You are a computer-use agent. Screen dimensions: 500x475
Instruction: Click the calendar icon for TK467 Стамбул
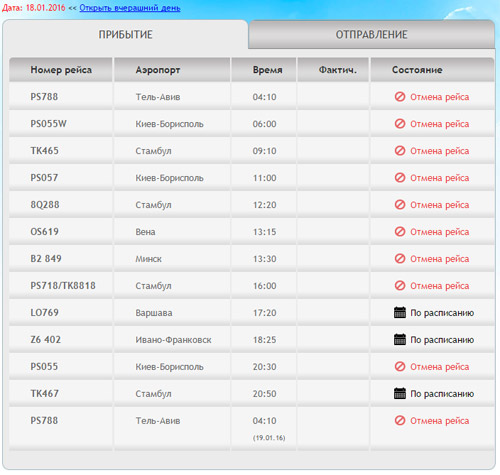[400, 393]
